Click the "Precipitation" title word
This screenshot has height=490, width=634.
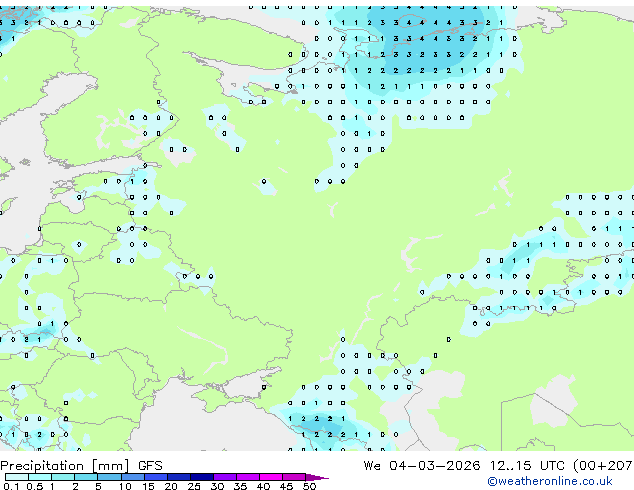[x=42, y=466]
